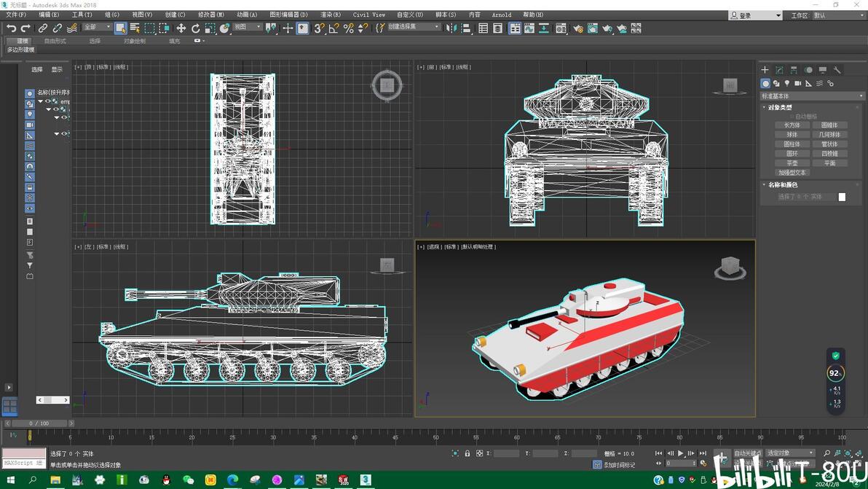Activate the Select Object tool
Image resolution: width=868 pixels, height=489 pixels.
[120, 28]
